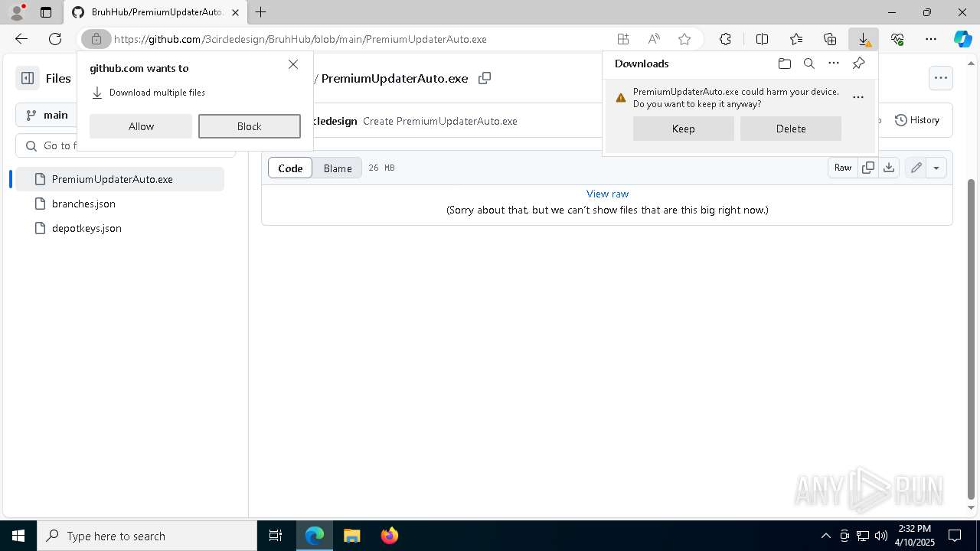The width and height of the screenshot is (980, 551).
Task: Open notification center
Action: pos(955,536)
